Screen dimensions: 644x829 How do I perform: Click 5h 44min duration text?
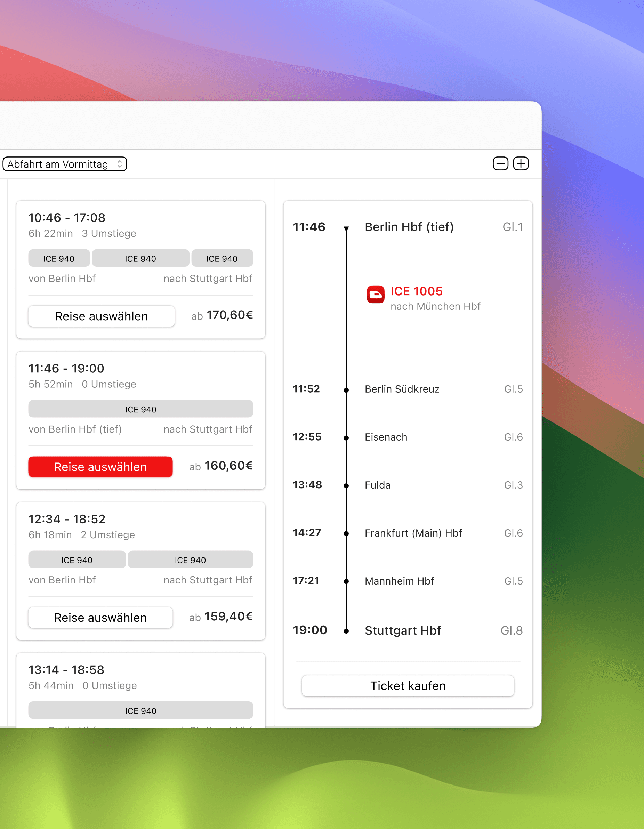(x=51, y=685)
